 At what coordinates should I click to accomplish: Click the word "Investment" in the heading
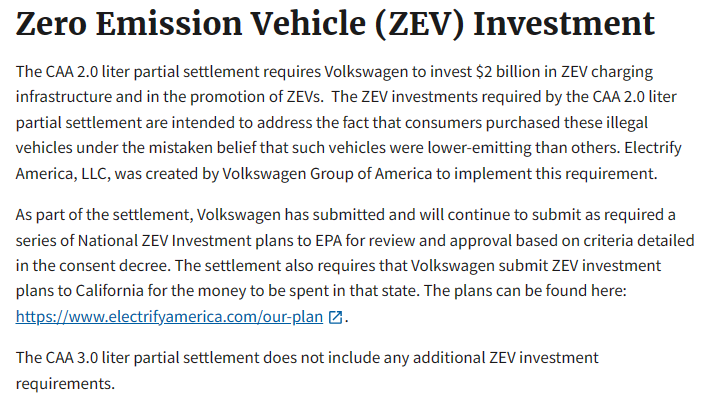(x=564, y=23)
